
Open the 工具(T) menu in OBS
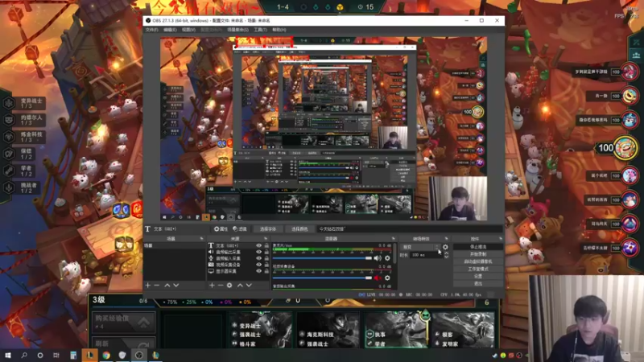tap(260, 30)
